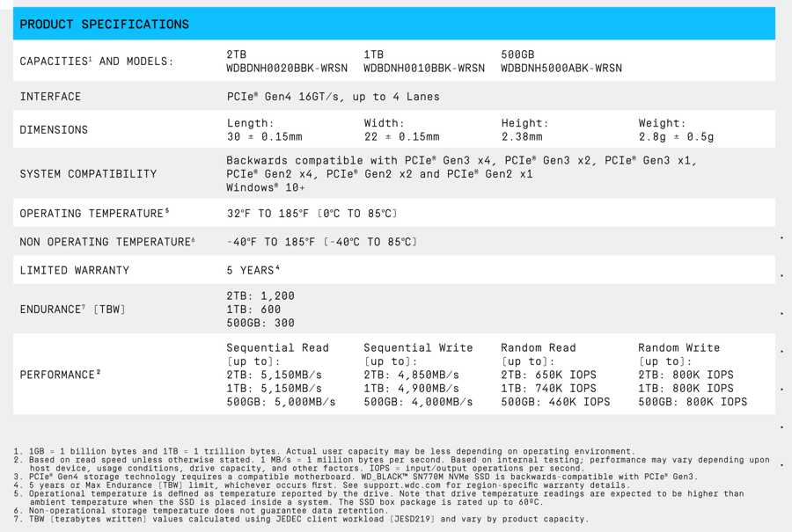Image resolution: width=792 pixels, height=532 pixels.
Task: Select the "CAPACITIES AND MODELS:" row label
Action: 97,61
